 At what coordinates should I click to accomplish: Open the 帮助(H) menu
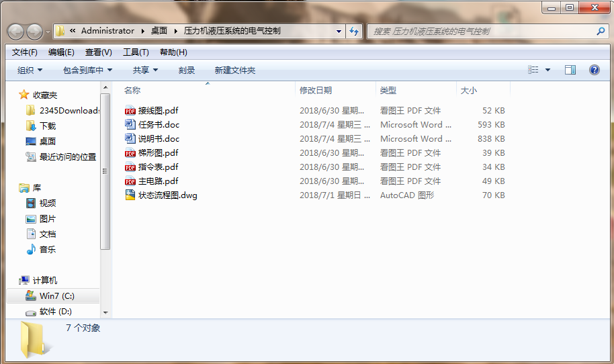[x=173, y=52]
